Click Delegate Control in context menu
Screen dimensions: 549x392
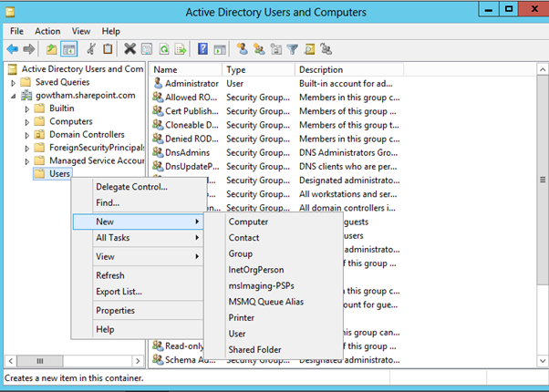point(131,187)
